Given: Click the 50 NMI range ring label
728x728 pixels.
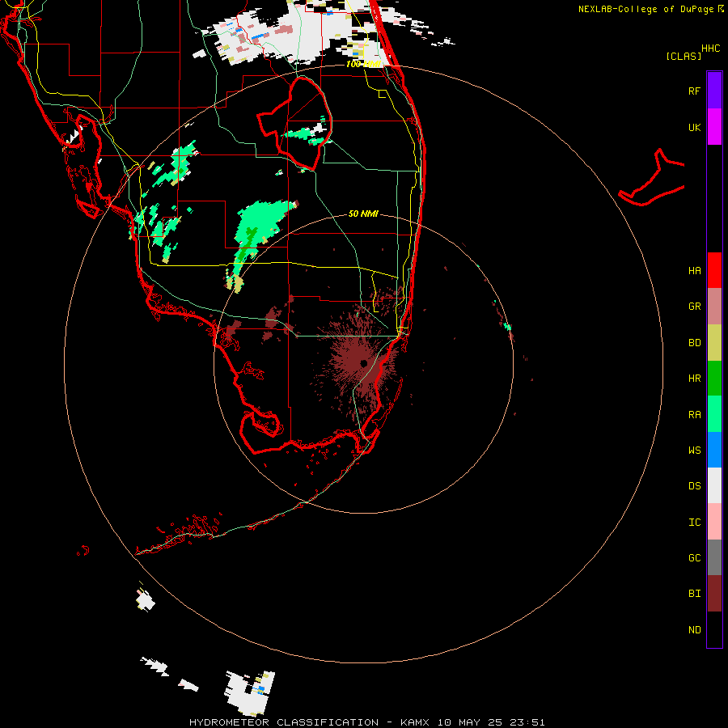Looking at the screenshot, I should (x=363, y=214).
